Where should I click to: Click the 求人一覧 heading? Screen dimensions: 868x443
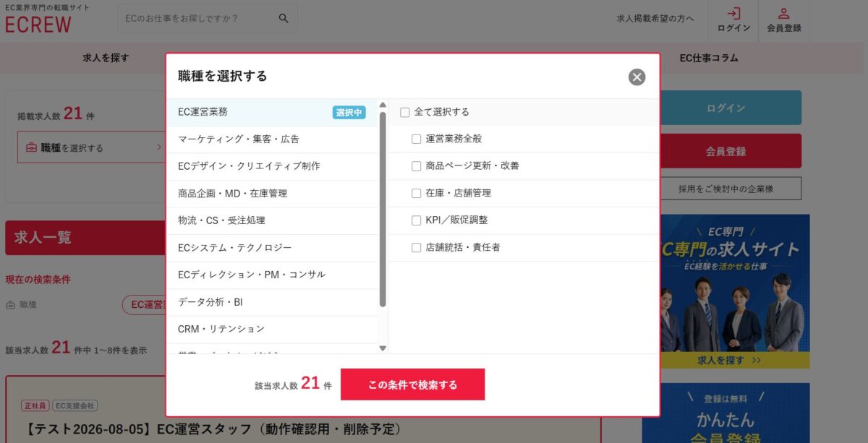pos(43,238)
